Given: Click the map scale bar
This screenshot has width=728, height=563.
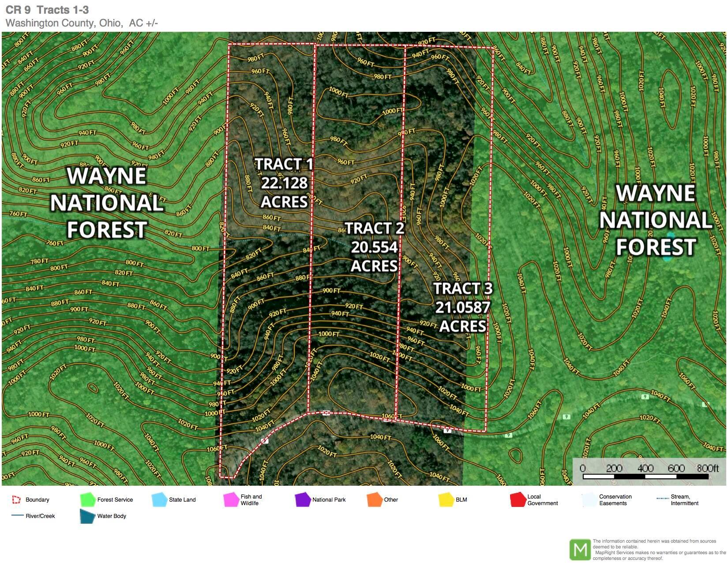Looking at the screenshot, I should click(646, 476).
